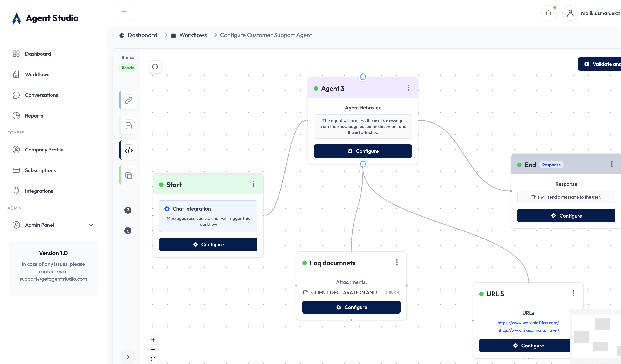Click the fit-view icon in zoom controls
This screenshot has height=364, width=621.
tap(153, 359)
